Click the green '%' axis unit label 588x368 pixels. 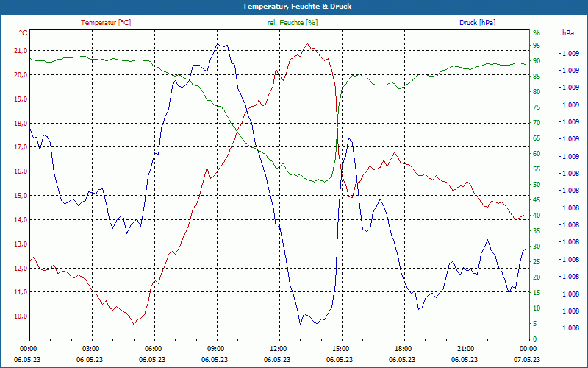coord(537,33)
